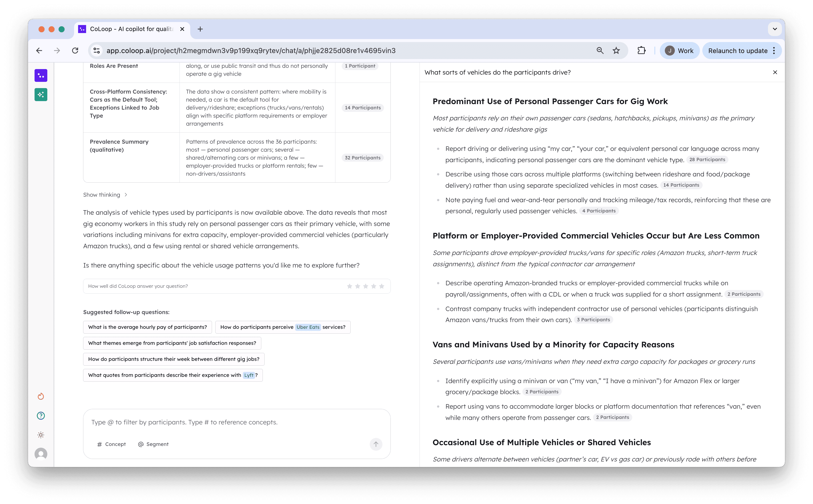The height and width of the screenshot is (504, 813).
Task: Toggle the light/dark theme sun icon
Action: [41, 435]
